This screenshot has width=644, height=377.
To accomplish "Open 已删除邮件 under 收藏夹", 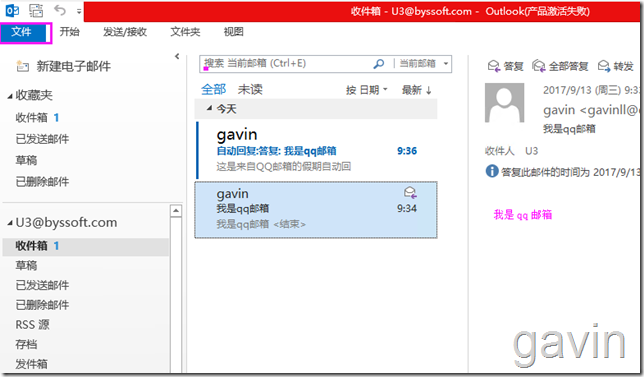I will tap(42, 182).
